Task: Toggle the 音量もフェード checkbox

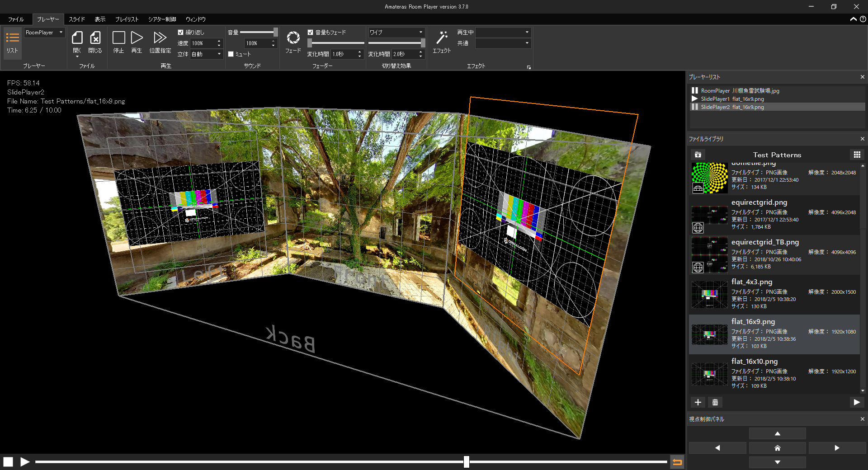Action: point(311,32)
